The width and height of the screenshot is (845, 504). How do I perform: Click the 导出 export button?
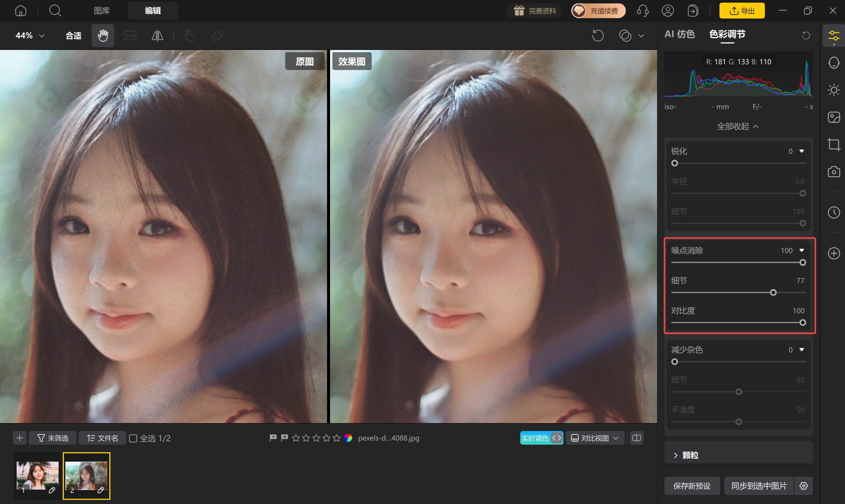pos(742,11)
